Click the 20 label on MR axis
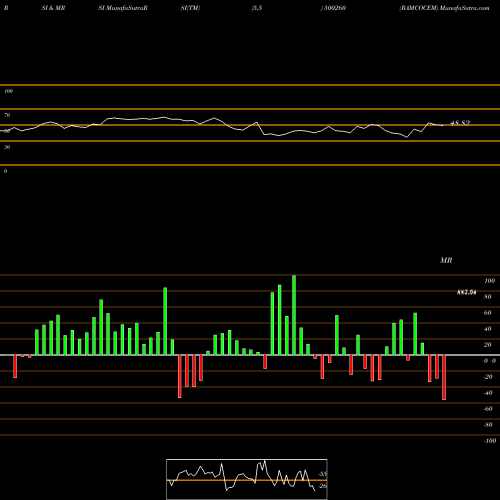The width and height of the screenshot is (500, 500). click(488, 345)
